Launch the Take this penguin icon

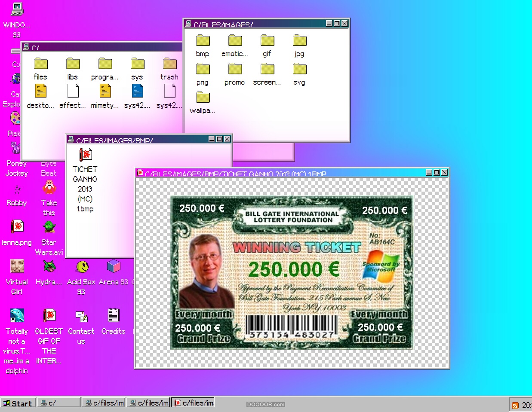[49, 187]
